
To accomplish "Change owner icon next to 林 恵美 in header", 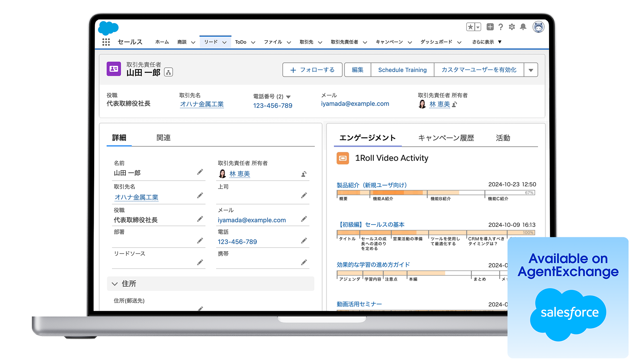I will pyautogui.click(x=454, y=105).
